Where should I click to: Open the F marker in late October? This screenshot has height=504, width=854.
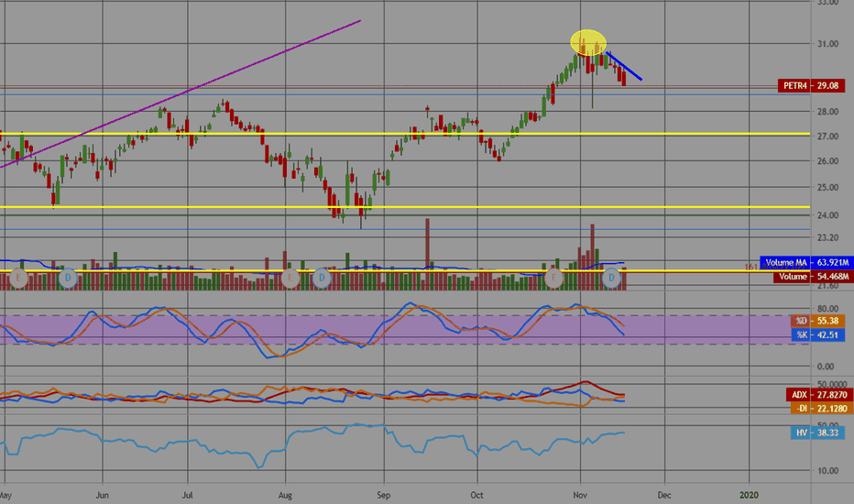point(553,278)
